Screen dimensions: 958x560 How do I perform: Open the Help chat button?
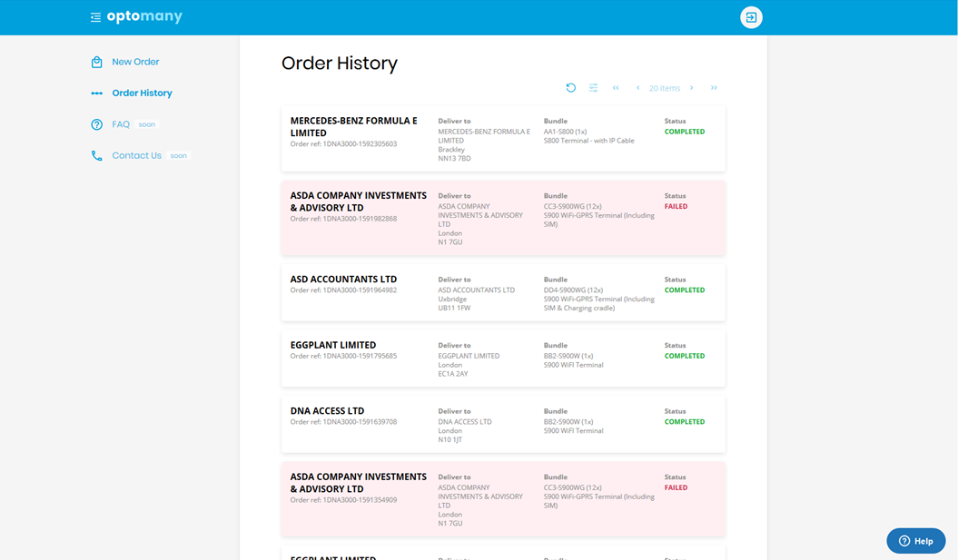click(x=916, y=541)
